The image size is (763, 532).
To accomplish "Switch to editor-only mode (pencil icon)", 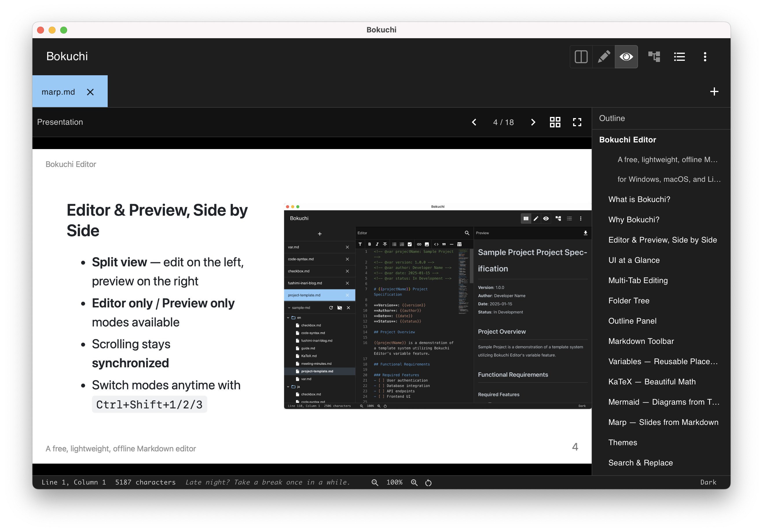I will pyautogui.click(x=604, y=57).
